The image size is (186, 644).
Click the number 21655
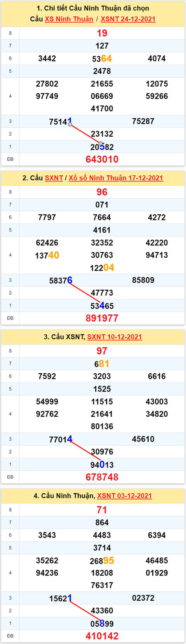click(x=102, y=84)
